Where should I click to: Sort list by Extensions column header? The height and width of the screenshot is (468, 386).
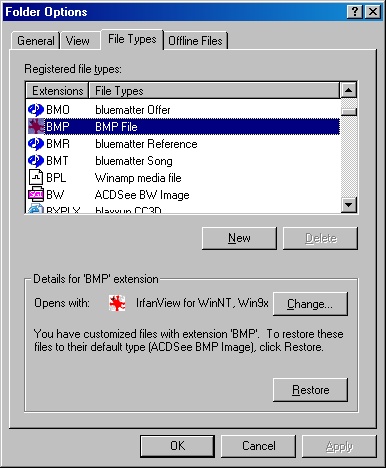coord(57,91)
